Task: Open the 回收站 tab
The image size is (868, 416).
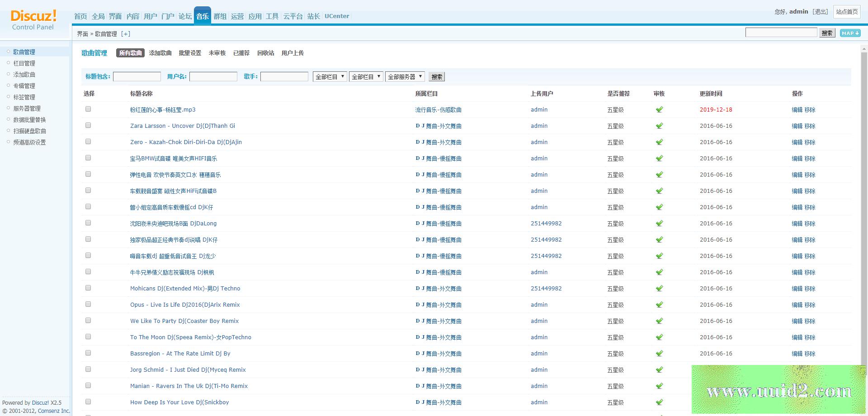Action: click(x=265, y=53)
